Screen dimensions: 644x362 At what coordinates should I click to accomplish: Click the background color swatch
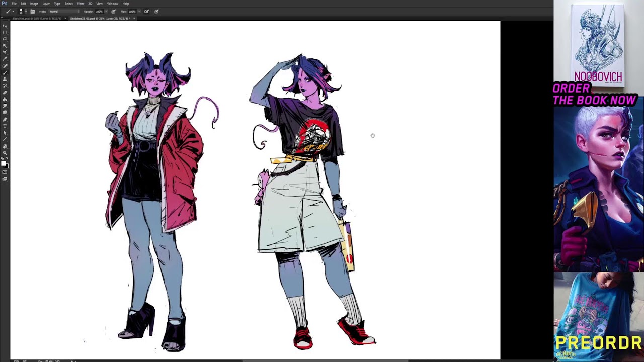tap(7, 166)
